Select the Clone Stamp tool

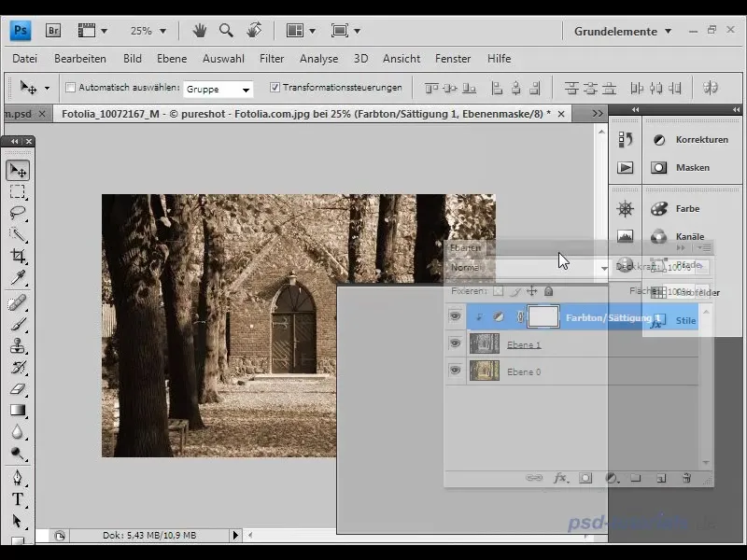18,345
